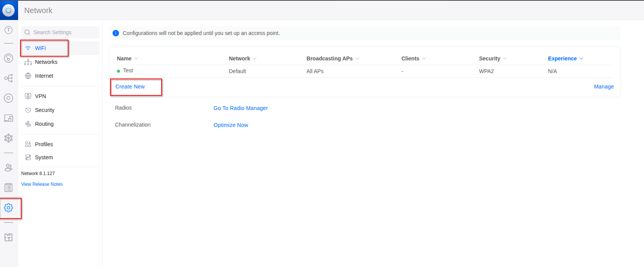Open the Security label in the sidebar
644x267 pixels.
click(x=45, y=110)
